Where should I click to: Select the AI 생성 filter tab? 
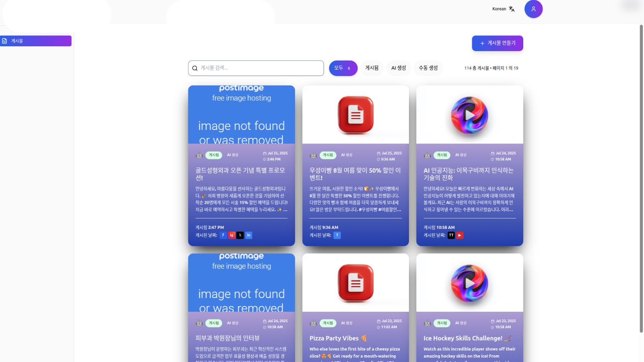pyautogui.click(x=398, y=68)
